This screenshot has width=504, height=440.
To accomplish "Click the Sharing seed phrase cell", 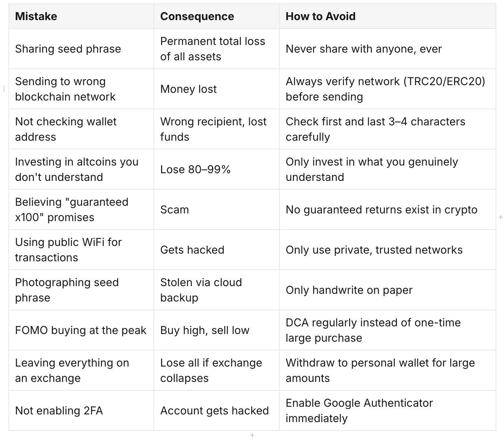I will [81, 49].
